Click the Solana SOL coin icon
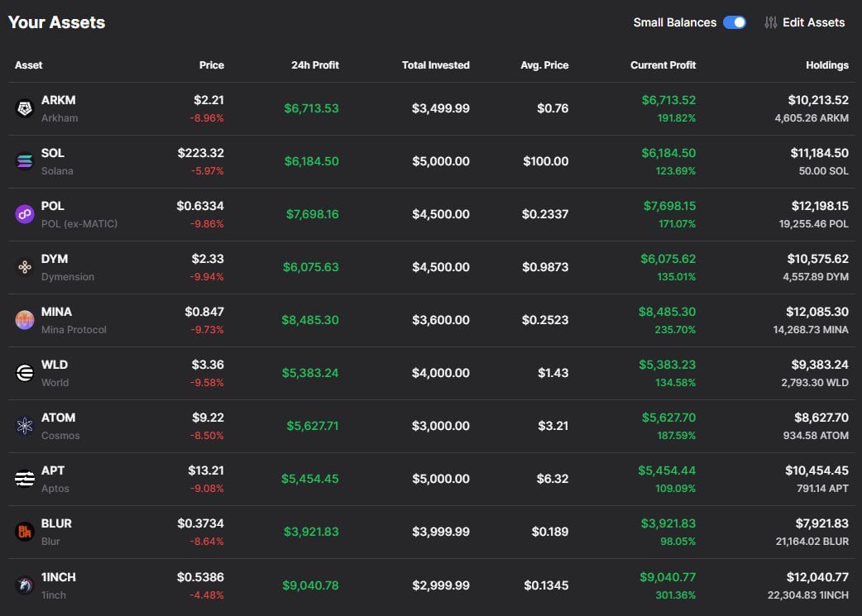The width and height of the screenshot is (862, 616). click(x=25, y=161)
